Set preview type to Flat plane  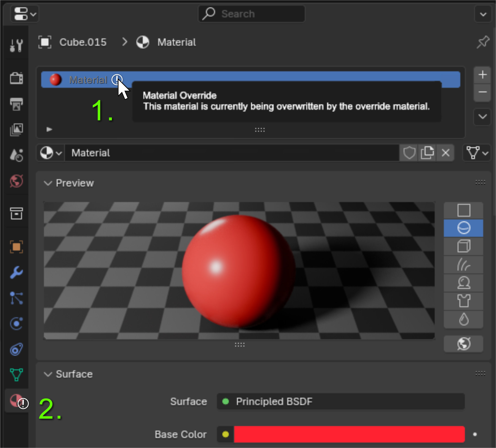(x=464, y=210)
